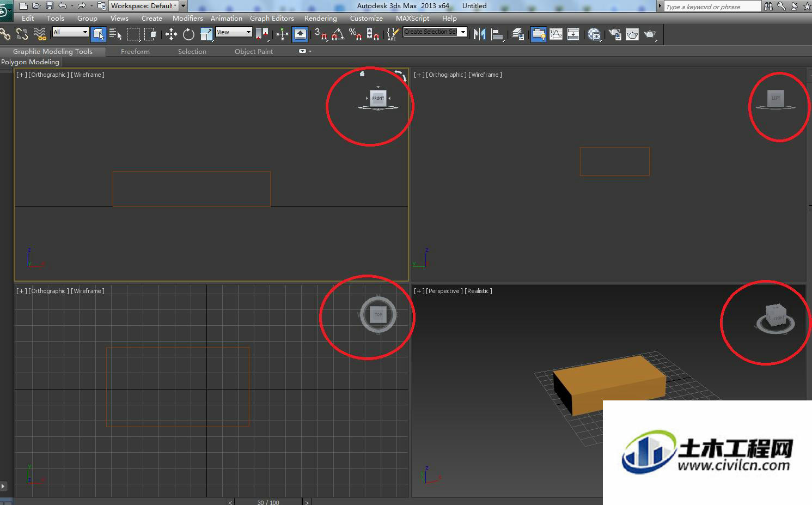Viewport: 812px width, 505px height.
Task: Open Favorites star icon
Action: click(807, 6)
